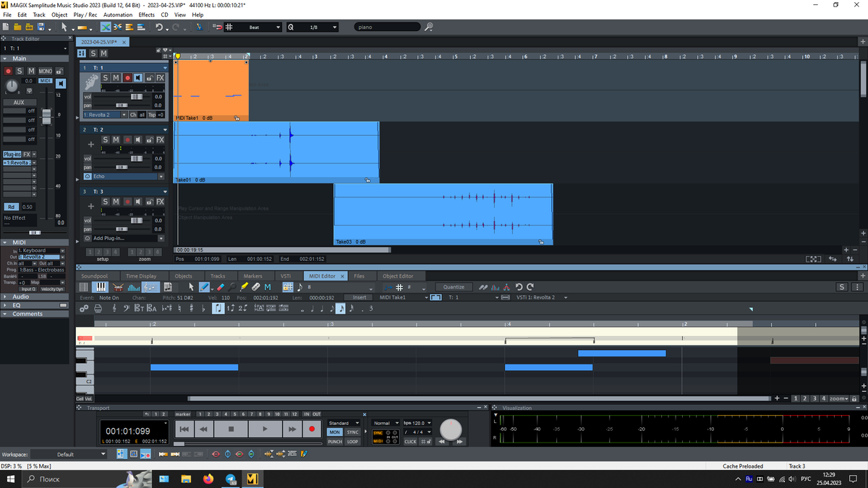The width and height of the screenshot is (868, 488).
Task: Insert a sharp accidental symbol
Action: [x=192, y=308]
